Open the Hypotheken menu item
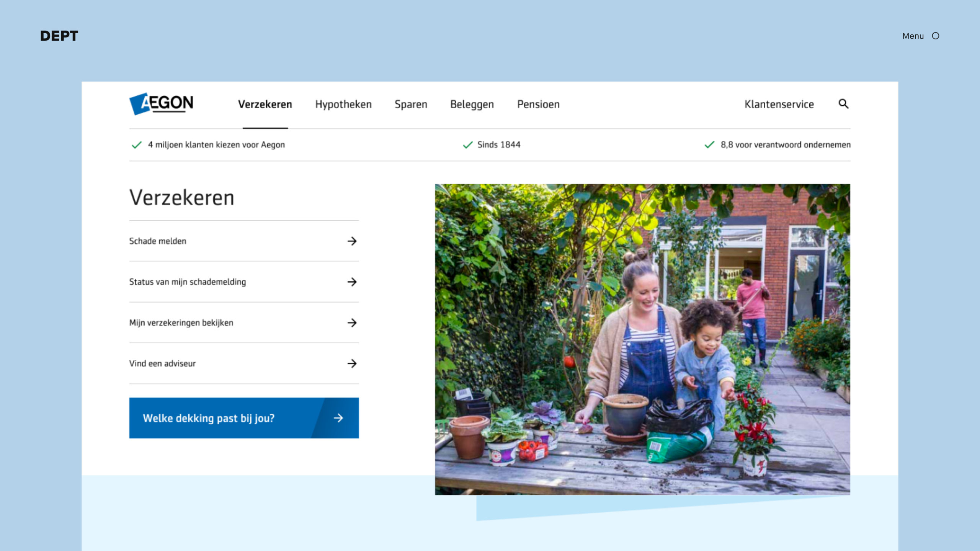The width and height of the screenshot is (980, 551). pos(343,104)
